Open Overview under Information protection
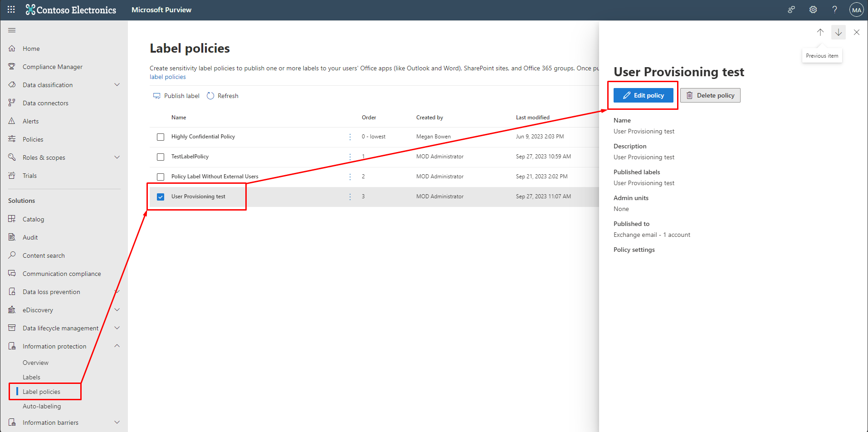 (35, 363)
